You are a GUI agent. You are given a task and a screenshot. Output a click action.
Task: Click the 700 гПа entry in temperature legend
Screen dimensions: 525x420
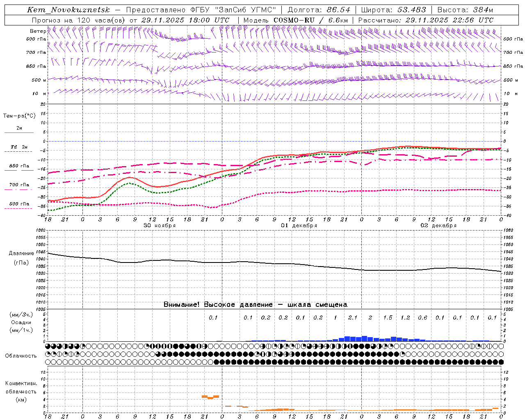[19, 185]
